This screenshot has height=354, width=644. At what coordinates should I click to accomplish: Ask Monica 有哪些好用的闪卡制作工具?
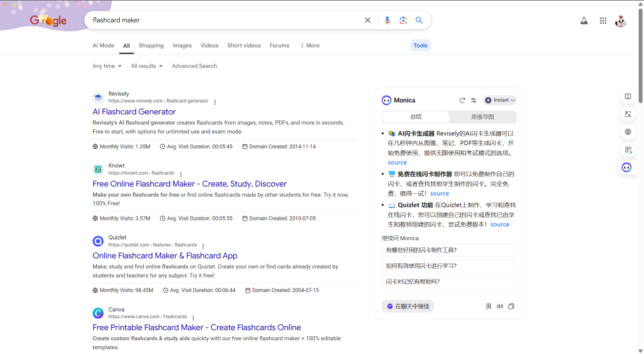449,250
